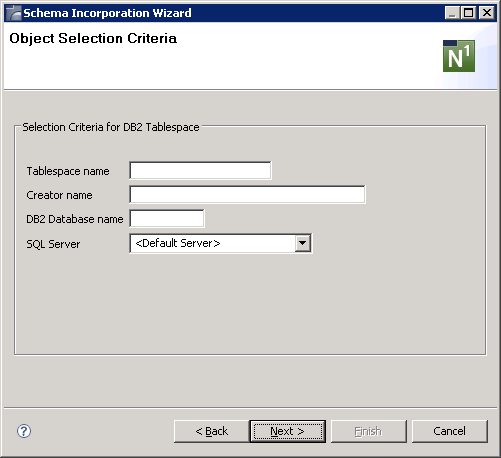
Task: Click the disabled Finish button
Action: click(368, 431)
